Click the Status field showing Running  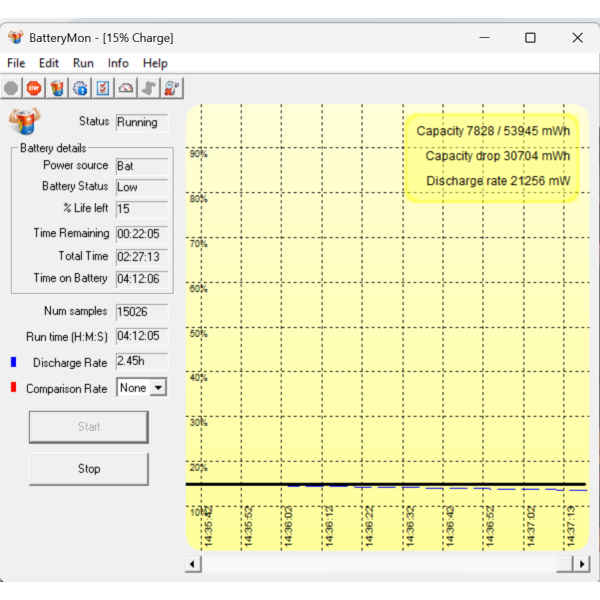pyautogui.click(x=142, y=122)
